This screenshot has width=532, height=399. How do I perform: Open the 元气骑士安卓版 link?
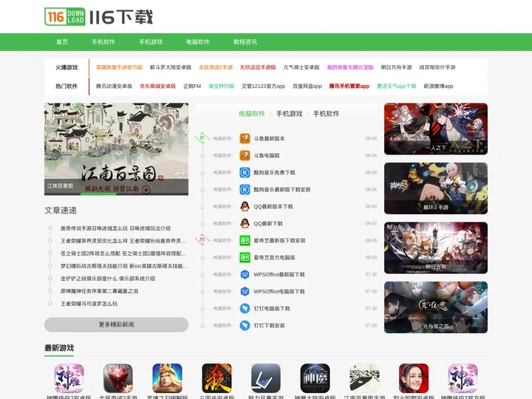pos(301,67)
